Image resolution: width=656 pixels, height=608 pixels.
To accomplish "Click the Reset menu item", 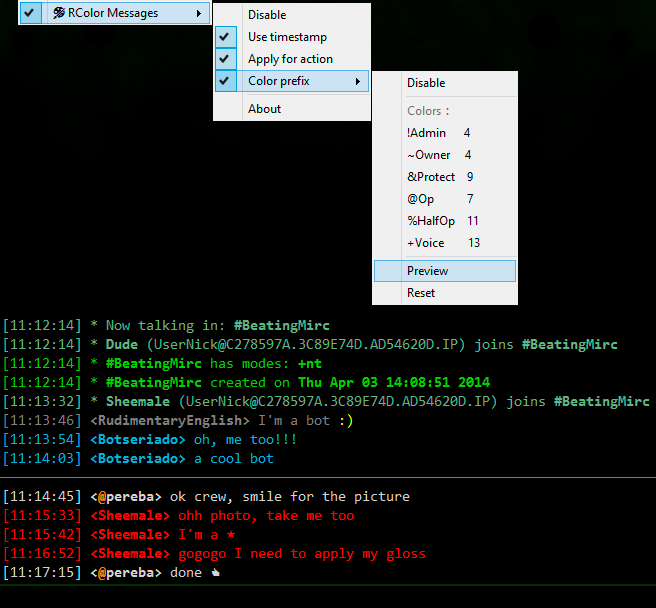I will [x=445, y=293].
